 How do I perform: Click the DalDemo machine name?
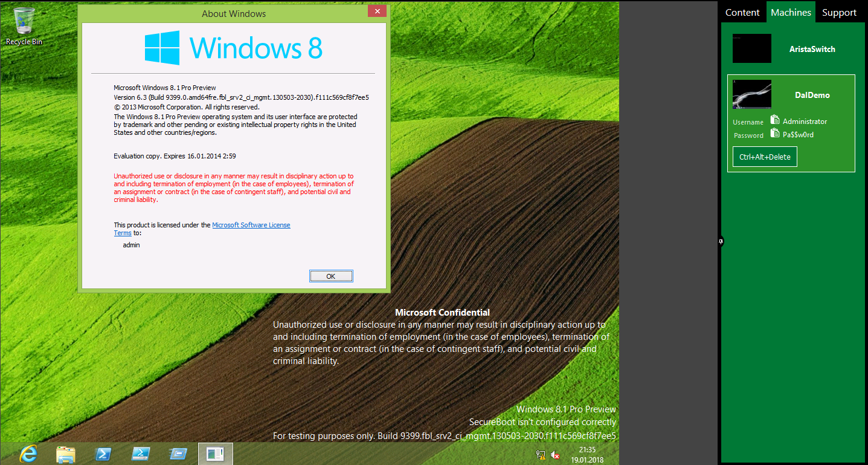click(812, 95)
